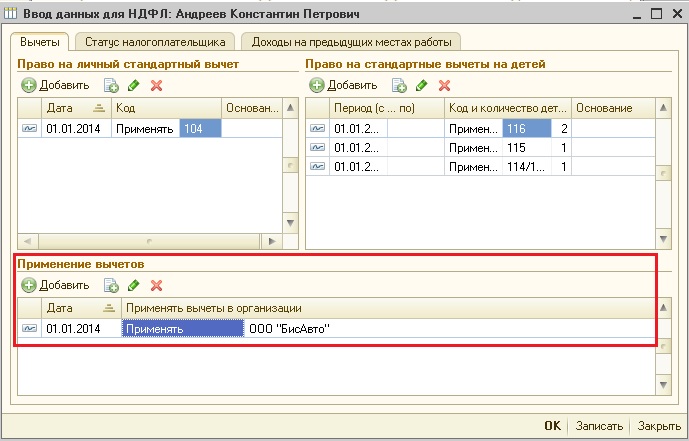Select highlighted Применять cell in Применение вычетов
689x441 pixels.
tap(183, 329)
